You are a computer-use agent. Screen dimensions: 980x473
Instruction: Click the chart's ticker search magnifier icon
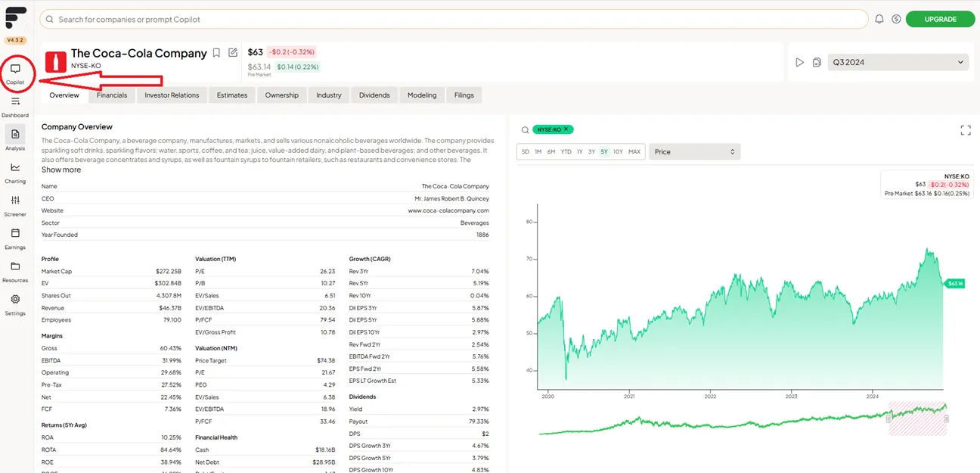[x=525, y=130]
